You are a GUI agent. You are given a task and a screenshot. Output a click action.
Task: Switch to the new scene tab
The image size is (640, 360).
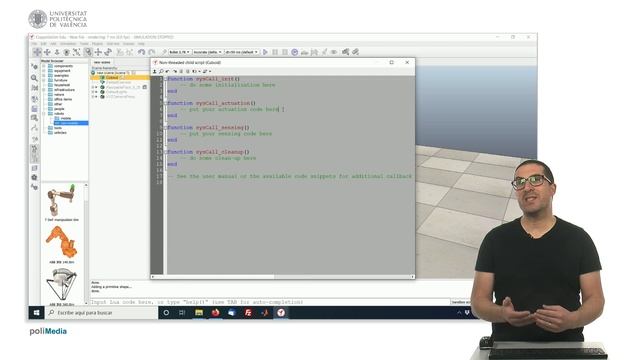[x=102, y=62]
